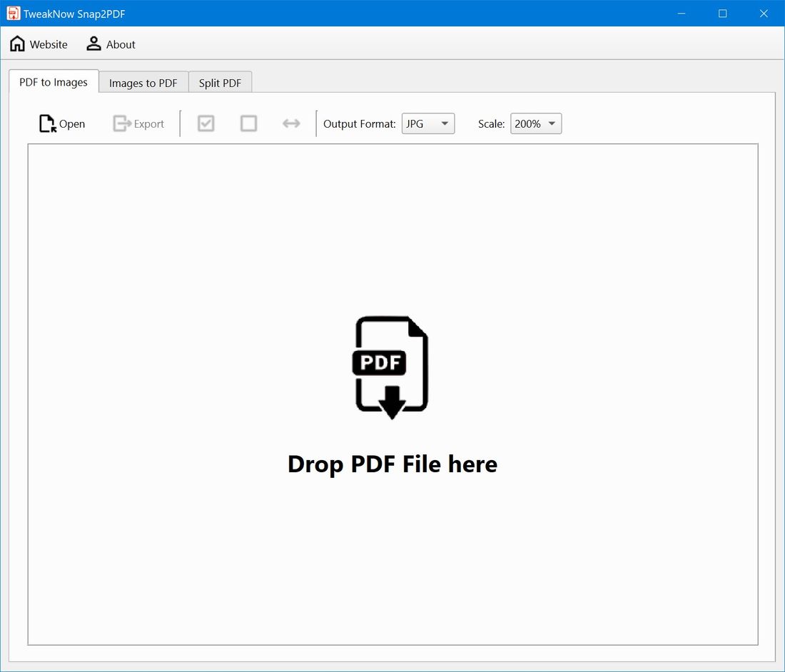Click the Drop PDF File here area
Screen dimensions: 785x672
click(392, 464)
